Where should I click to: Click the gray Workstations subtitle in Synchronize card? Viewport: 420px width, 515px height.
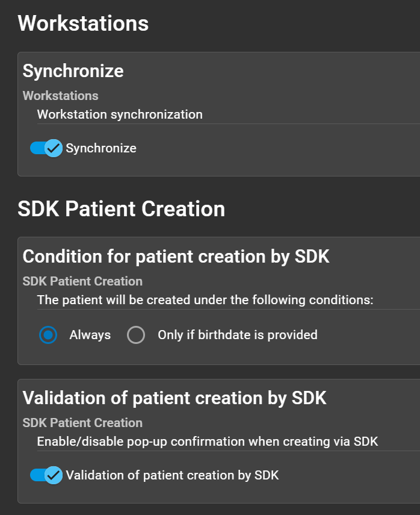tap(60, 96)
